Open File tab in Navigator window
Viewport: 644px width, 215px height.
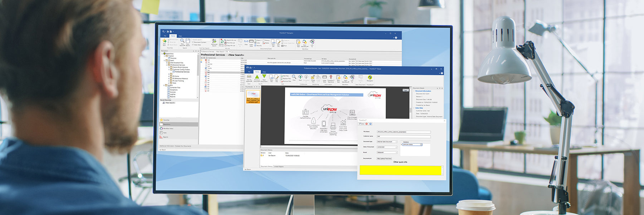(165, 36)
